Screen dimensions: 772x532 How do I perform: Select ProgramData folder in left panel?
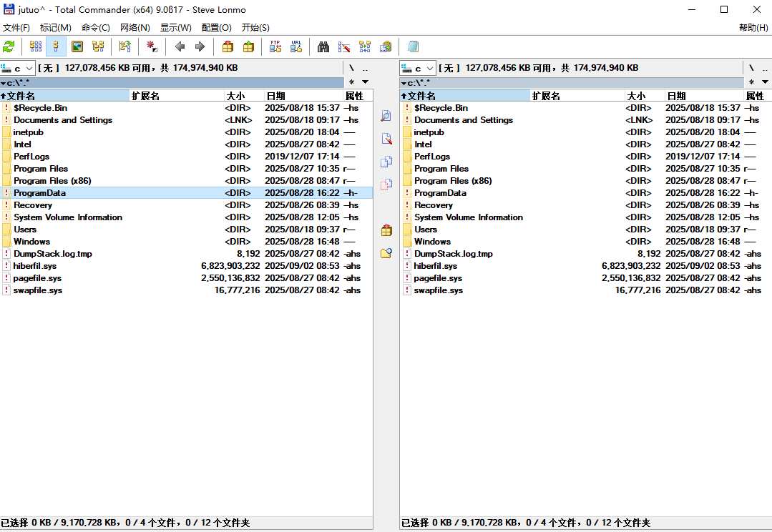186,193
